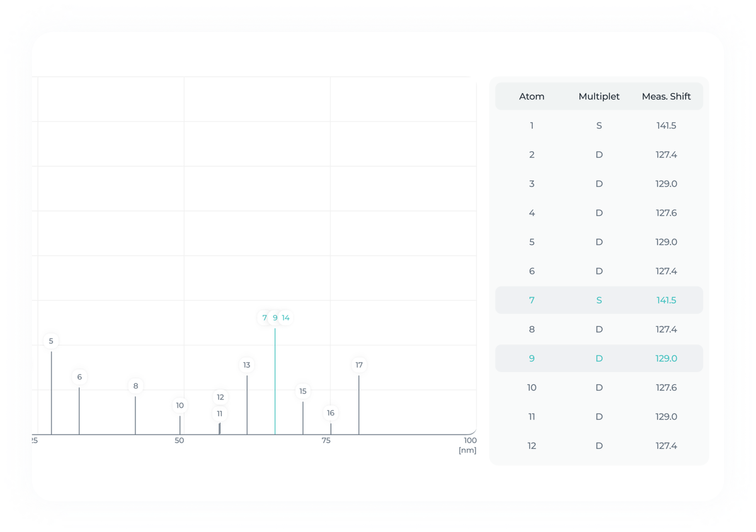Click shift 129.0 in atom 9 row

667,358
